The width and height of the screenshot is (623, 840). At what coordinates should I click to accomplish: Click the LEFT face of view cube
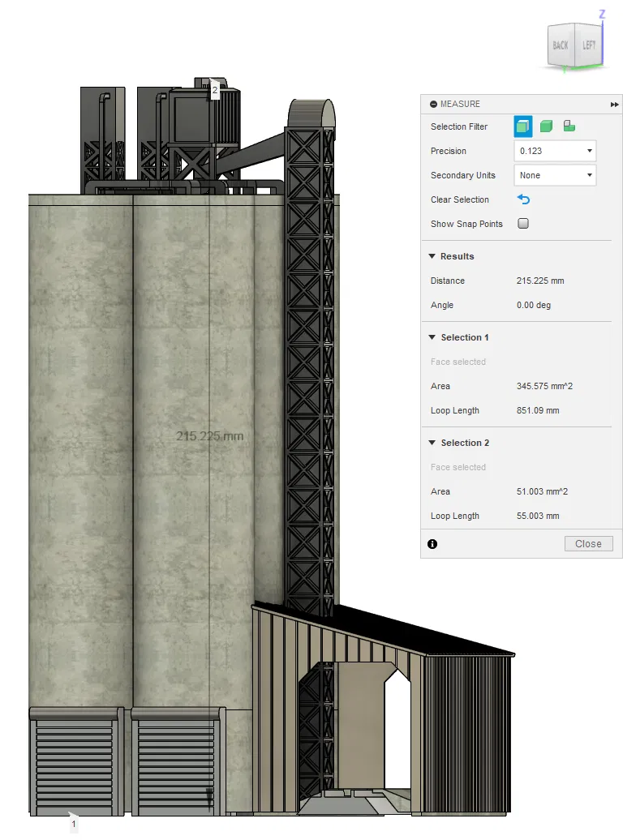[x=589, y=45]
